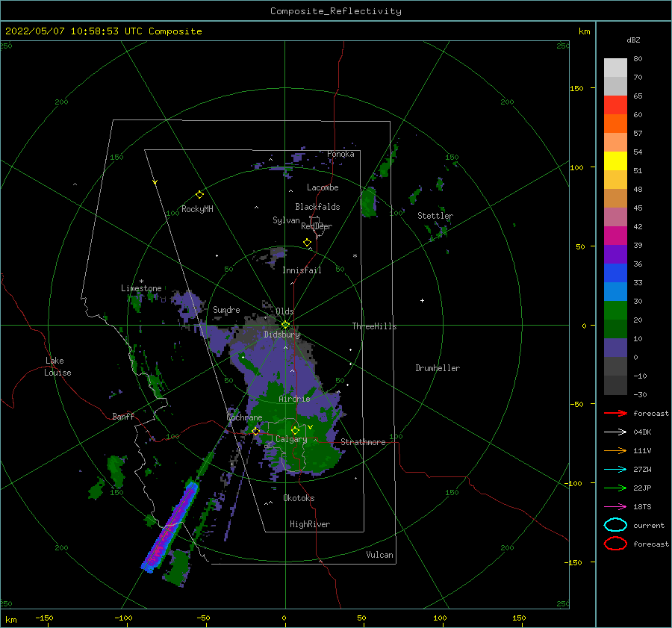
Task: Click the red 65–60 dBZ color swatch
Action: pyautogui.click(x=615, y=105)
